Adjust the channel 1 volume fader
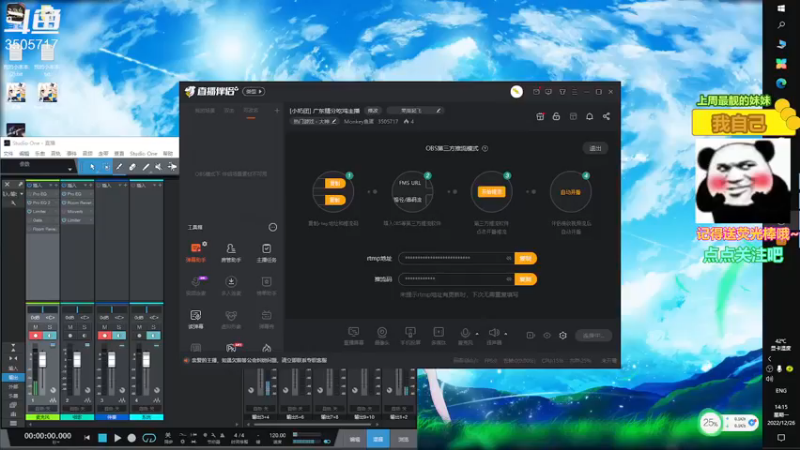The width and height of the screenshot is (800, 450). pos(42,360)
